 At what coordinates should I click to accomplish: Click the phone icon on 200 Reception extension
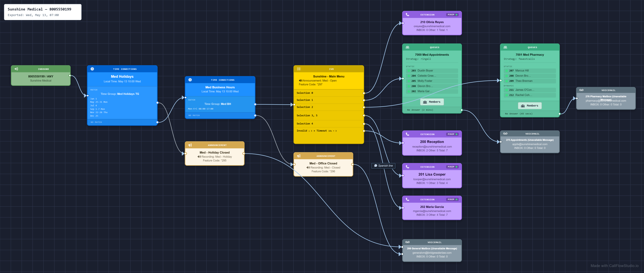pyautogui.click(x=407, y=134)
